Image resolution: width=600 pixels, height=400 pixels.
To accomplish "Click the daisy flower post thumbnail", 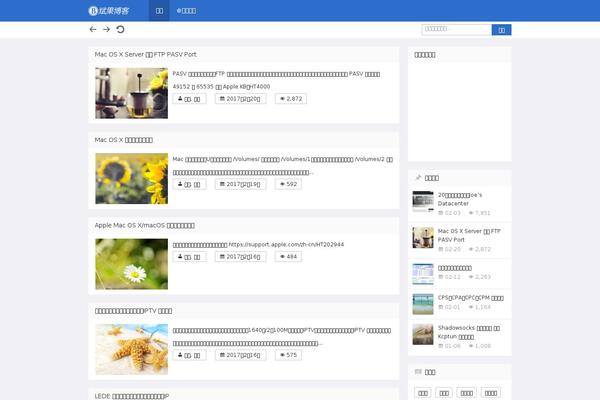I will point(131,264).
